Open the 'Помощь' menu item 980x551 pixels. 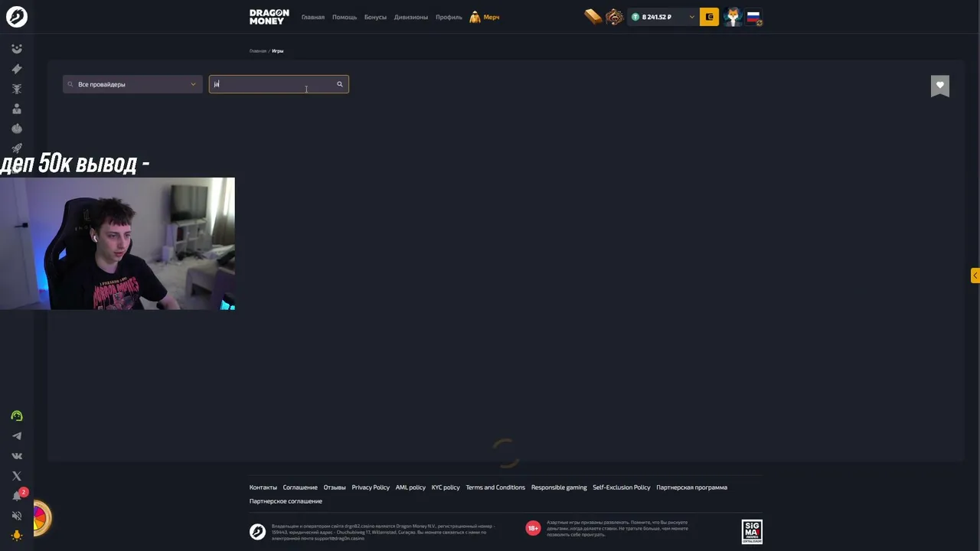click(345, 17)
